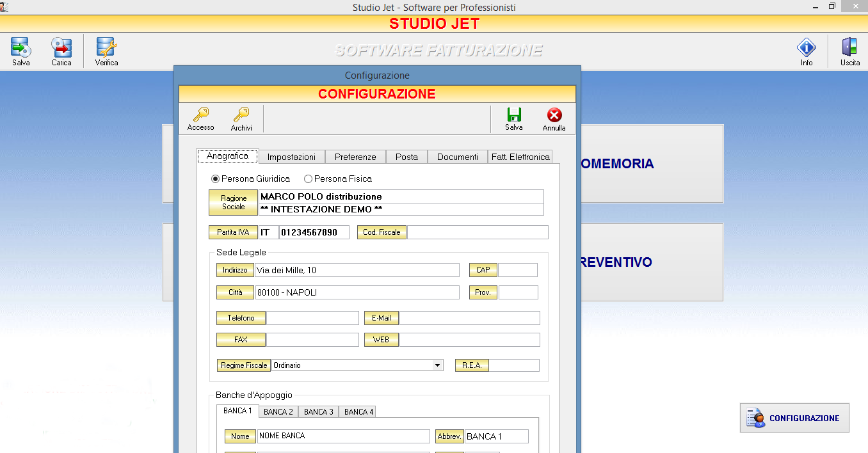Restore the main window size
The width and height of the screenshot is (868, 453).
coord(832,6)
